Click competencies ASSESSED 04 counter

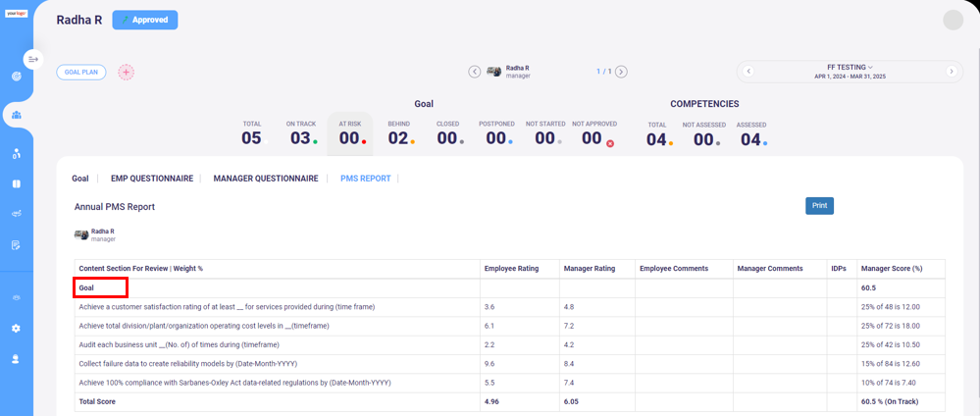tap(752, 135)
